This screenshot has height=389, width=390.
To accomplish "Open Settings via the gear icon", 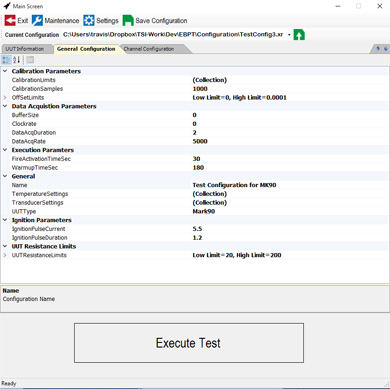I will 89,21.
